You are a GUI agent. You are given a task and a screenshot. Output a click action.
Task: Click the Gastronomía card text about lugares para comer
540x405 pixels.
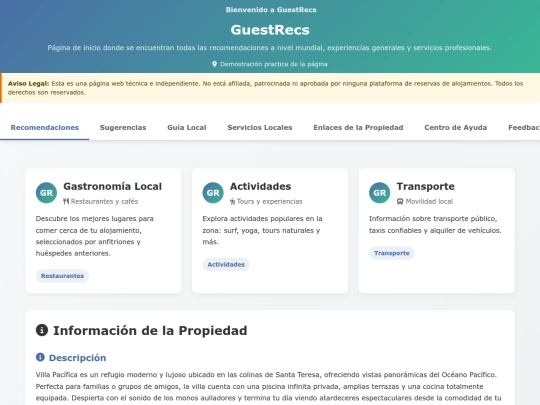pos(95,236)
